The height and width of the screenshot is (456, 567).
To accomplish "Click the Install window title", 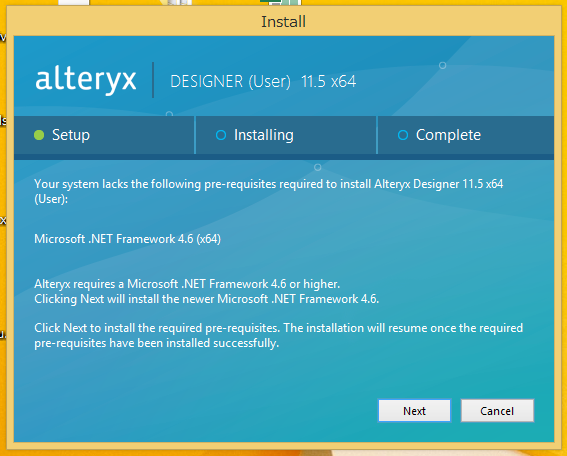I will 284,22.
